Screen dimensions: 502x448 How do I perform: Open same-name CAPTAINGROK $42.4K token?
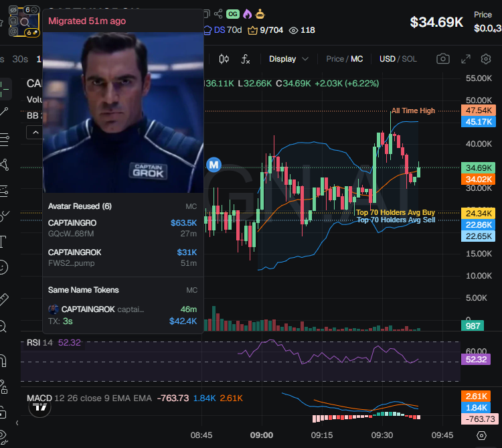[x=122, y=315]
